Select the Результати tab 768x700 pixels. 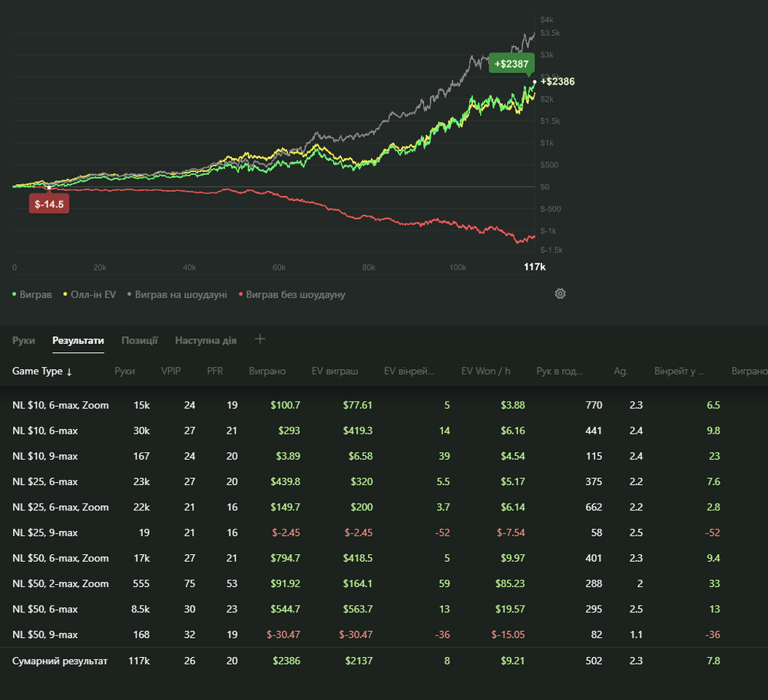point(78,340)
